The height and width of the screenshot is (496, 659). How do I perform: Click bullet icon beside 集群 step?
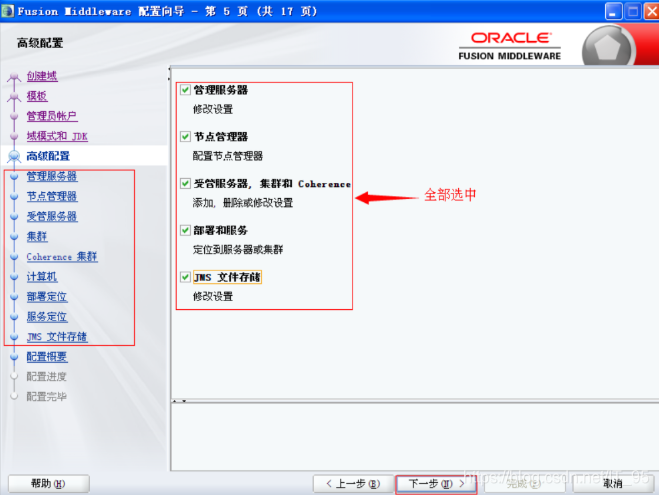point(14,236)
